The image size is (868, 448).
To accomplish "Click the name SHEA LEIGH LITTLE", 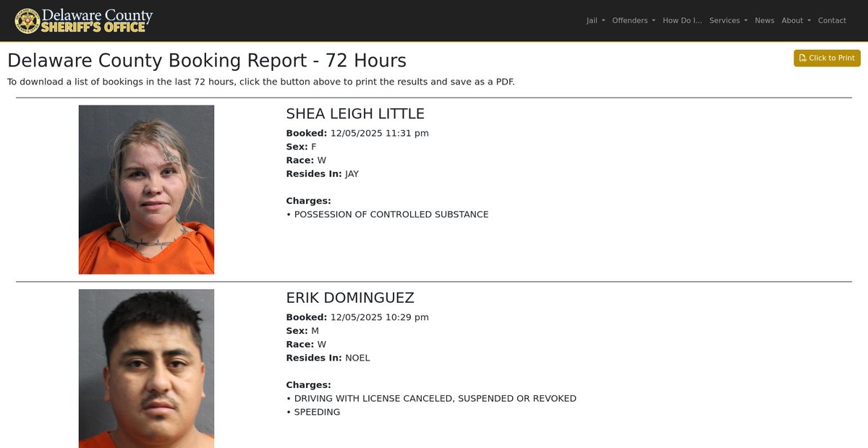I will (355, 113).
